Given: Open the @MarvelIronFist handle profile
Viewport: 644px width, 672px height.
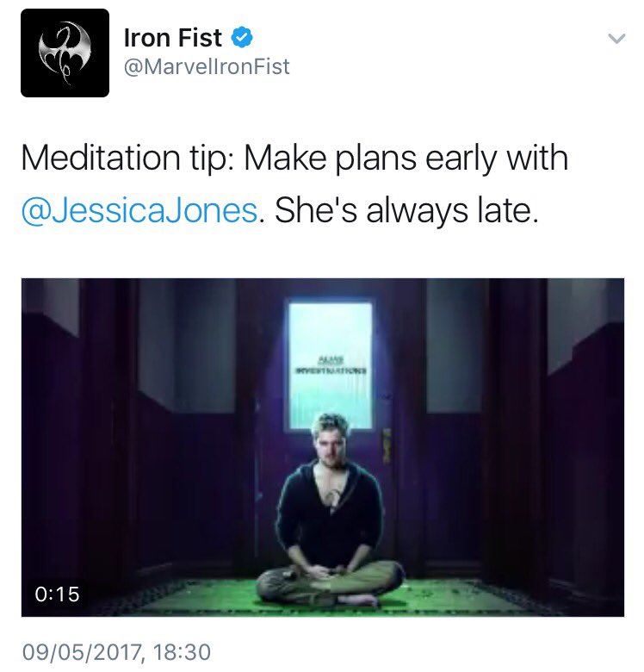Looking at the screenshot, I should click(x=207, y=67).
